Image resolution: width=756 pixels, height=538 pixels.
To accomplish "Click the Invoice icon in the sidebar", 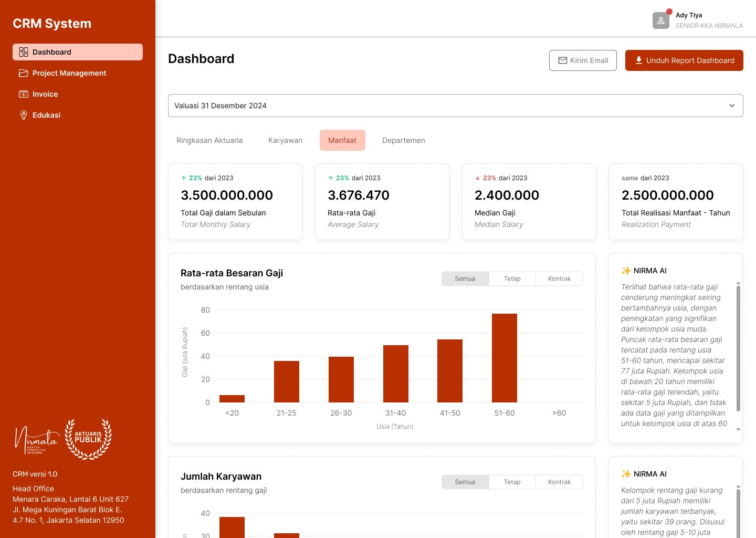I will click(x=24, y=94).
